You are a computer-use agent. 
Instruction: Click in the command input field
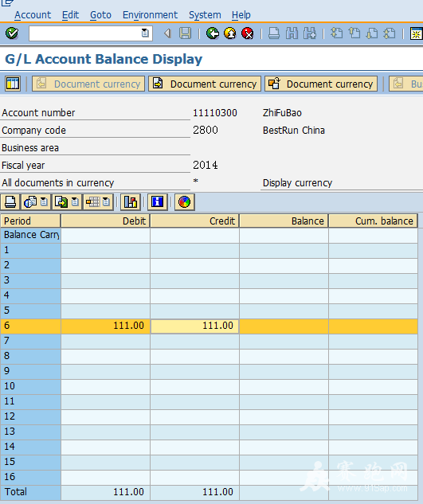pyautogui.click(x=84, y=33)
